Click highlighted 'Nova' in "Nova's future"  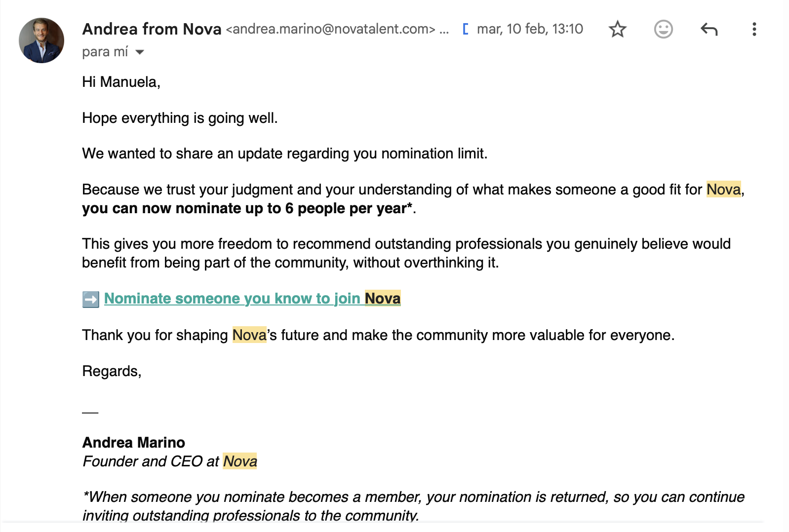tap(249, 335)
